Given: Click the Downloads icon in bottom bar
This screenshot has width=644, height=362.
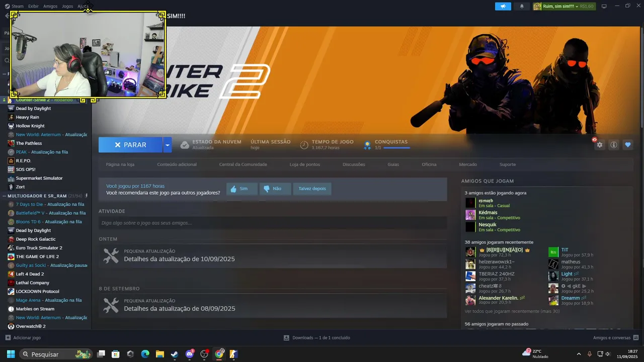Looking at the screenshot, I should (x=286, y=338).
